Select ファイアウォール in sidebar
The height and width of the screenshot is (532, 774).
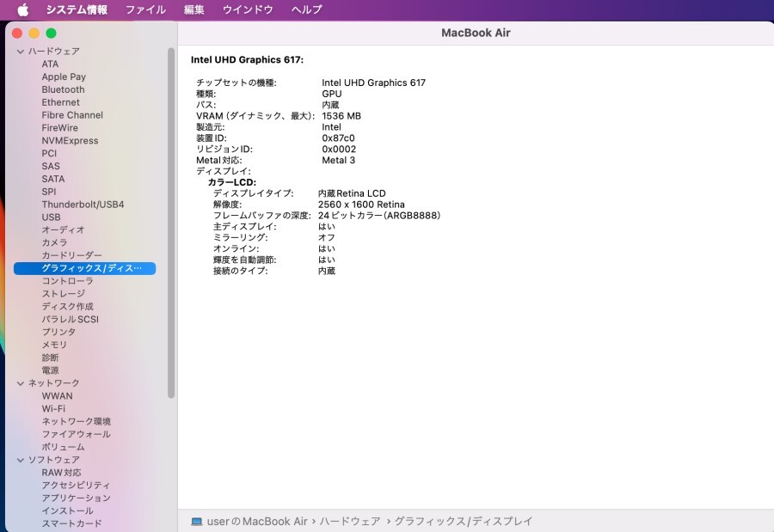76,435
